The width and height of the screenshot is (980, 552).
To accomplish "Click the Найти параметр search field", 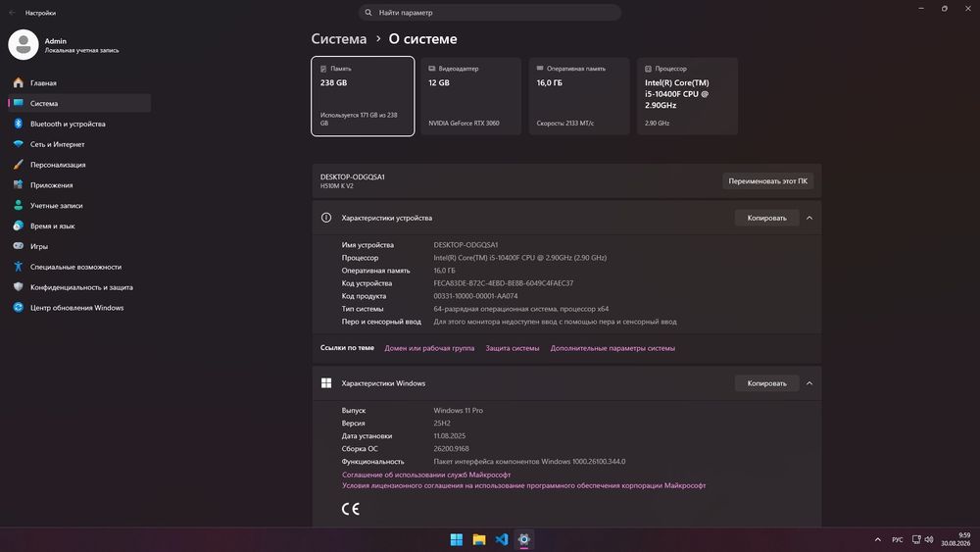I will click(x=490, y=13).
